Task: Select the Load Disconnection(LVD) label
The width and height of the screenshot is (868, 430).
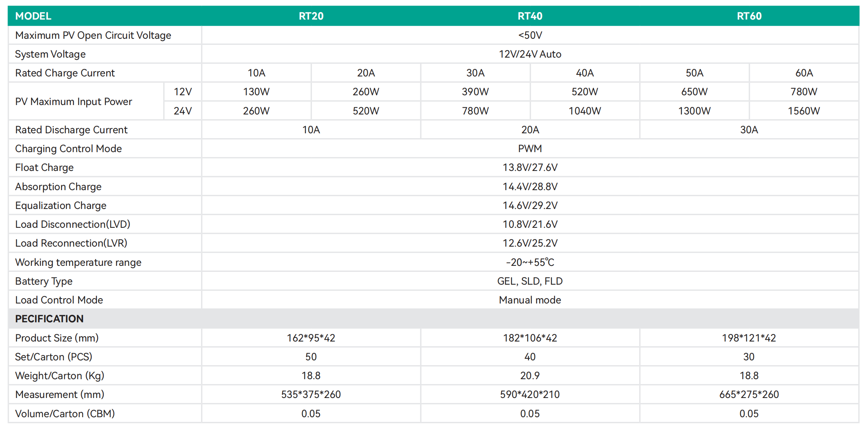Action: pos(73,224)
